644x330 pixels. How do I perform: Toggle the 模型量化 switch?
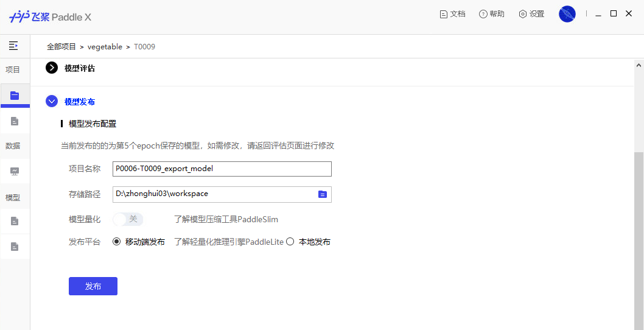(128, 219)
